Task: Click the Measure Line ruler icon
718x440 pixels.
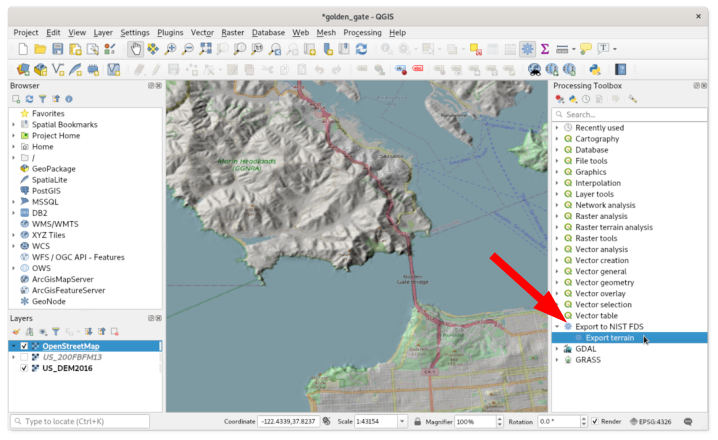Action: 562,49
